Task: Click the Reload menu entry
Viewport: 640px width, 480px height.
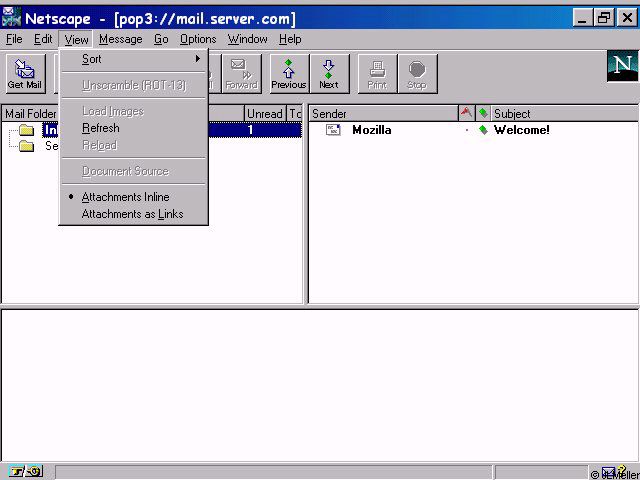Action: pyautogui.click(x=134, y=145)
